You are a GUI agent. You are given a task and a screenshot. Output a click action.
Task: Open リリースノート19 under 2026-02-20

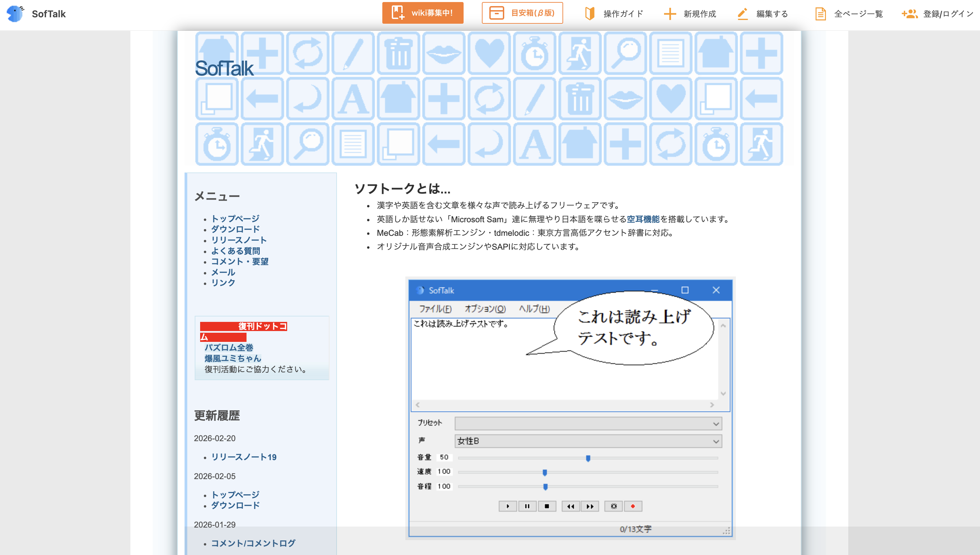[x=244, y=457]
